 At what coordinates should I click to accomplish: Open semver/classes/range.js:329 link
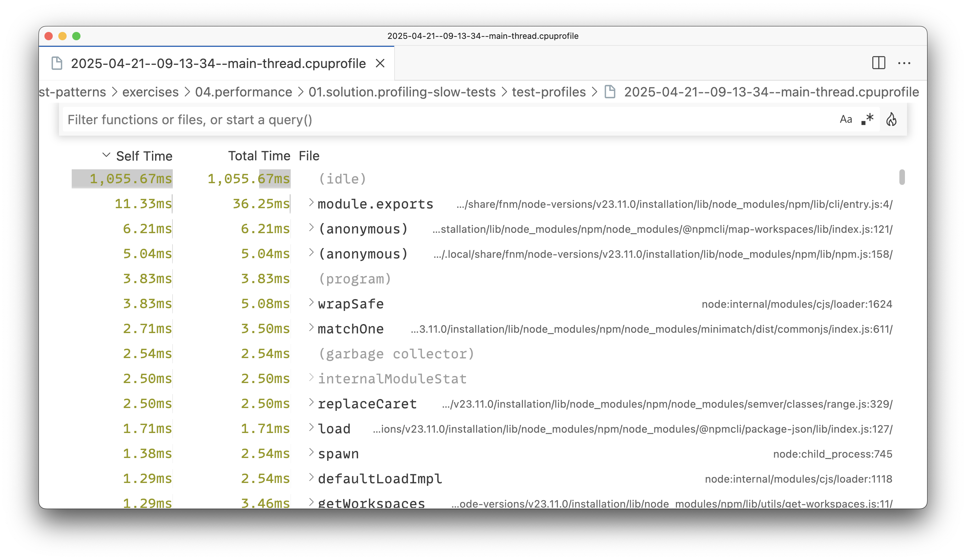[x=667, y=404]
